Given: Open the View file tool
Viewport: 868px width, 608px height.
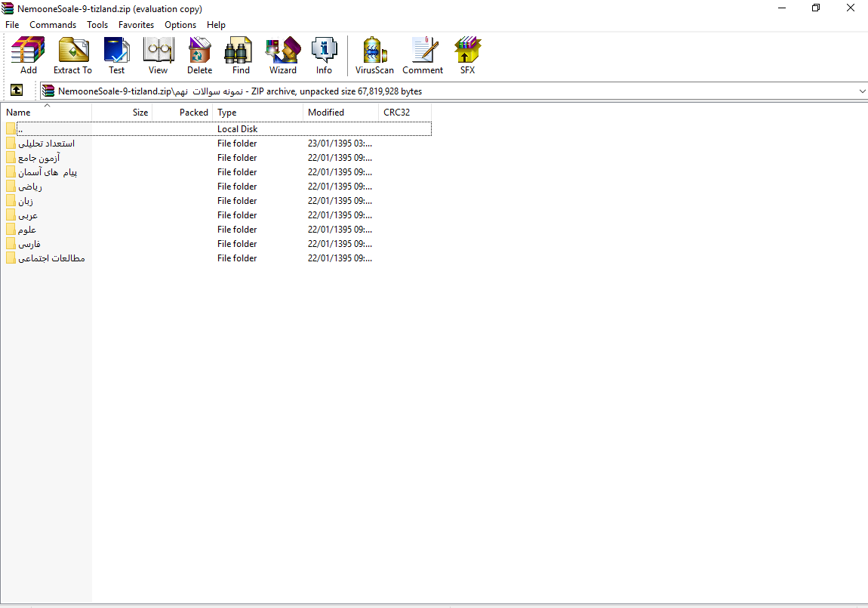Looking at the screenshot, I should [x=159, y=55].
